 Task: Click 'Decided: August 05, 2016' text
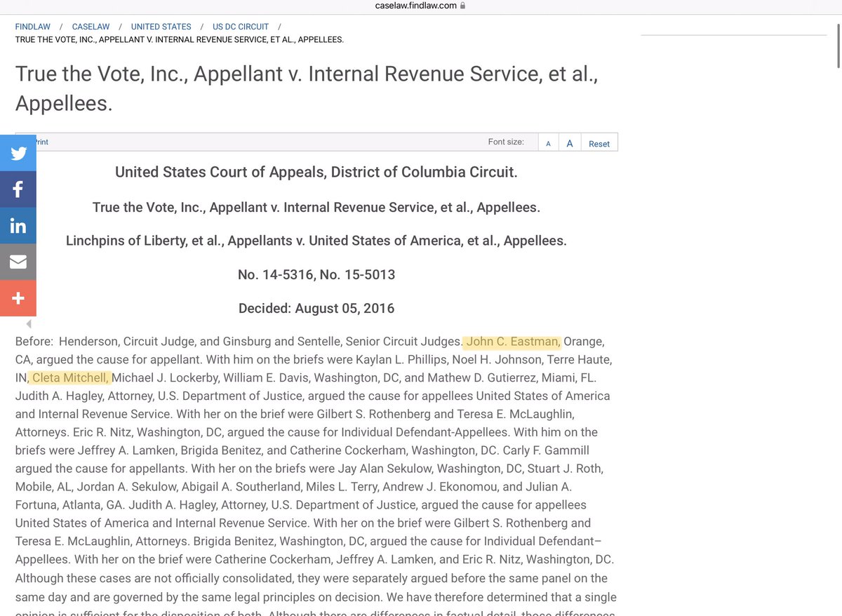pyautogui.click(x=316, y=308)
